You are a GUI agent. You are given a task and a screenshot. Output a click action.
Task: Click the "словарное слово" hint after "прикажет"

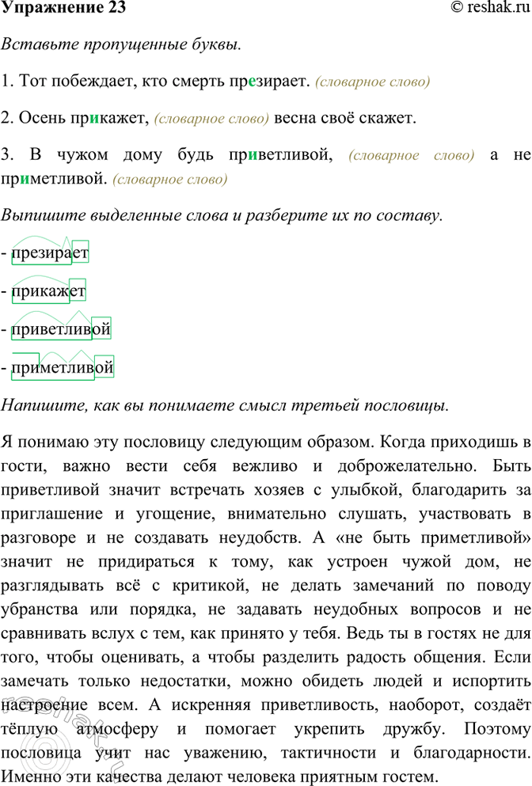tap(211, 119)
